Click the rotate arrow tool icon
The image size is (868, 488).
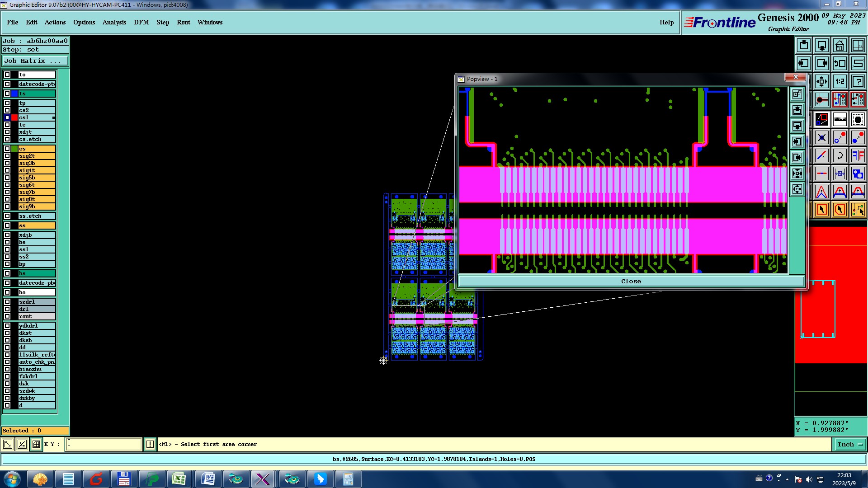tap(840, 156)
